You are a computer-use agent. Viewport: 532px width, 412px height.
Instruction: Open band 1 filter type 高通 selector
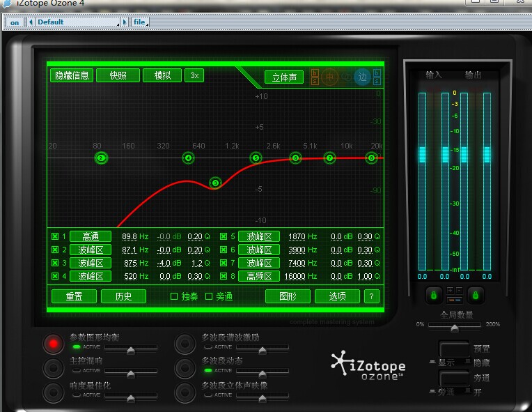tap(91, 236)
